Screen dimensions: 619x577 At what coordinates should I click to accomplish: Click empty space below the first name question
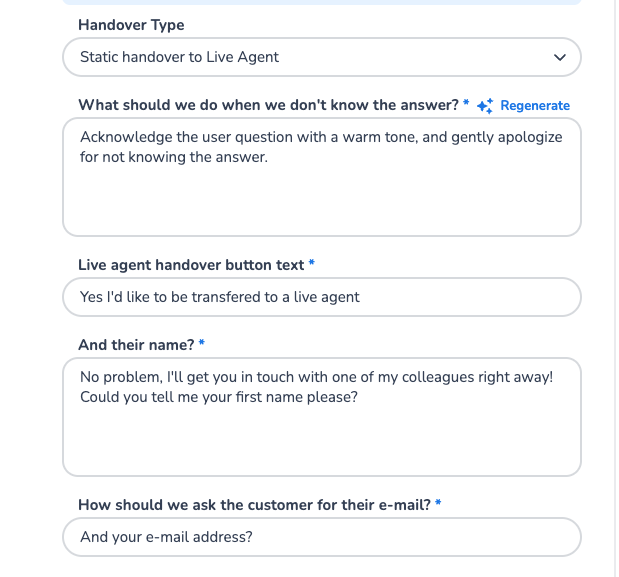click(x=320, y=445)
